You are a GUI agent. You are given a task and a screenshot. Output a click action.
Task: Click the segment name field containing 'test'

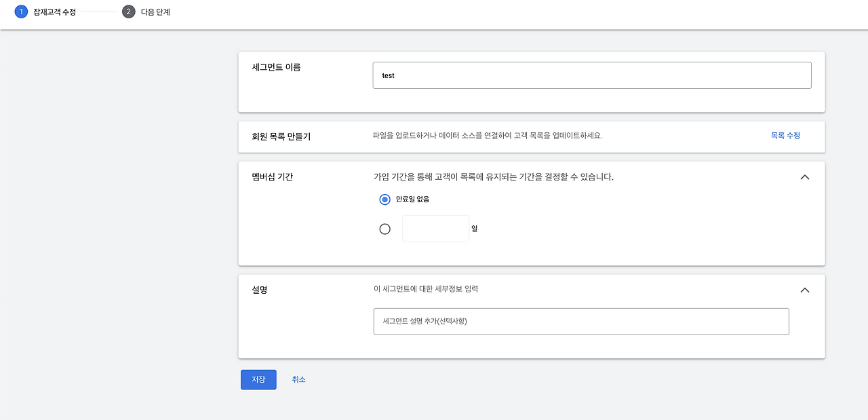[591, 75]
